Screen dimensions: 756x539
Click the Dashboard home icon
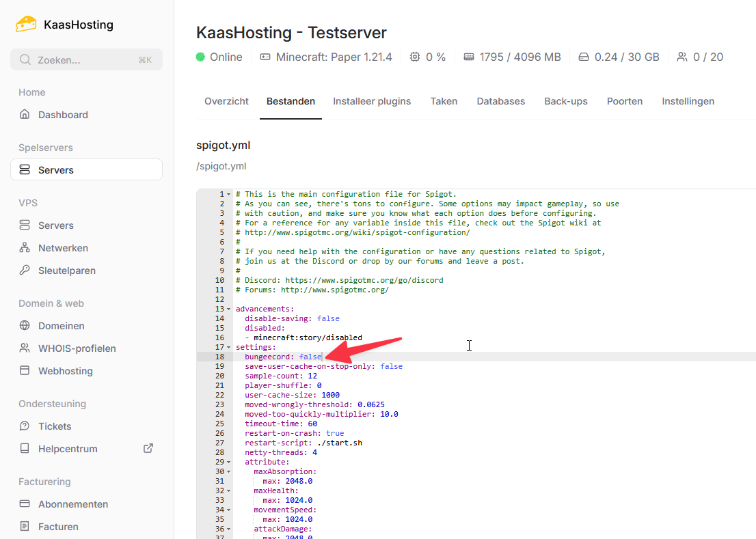pyautogui.click(x=25, y=115)
